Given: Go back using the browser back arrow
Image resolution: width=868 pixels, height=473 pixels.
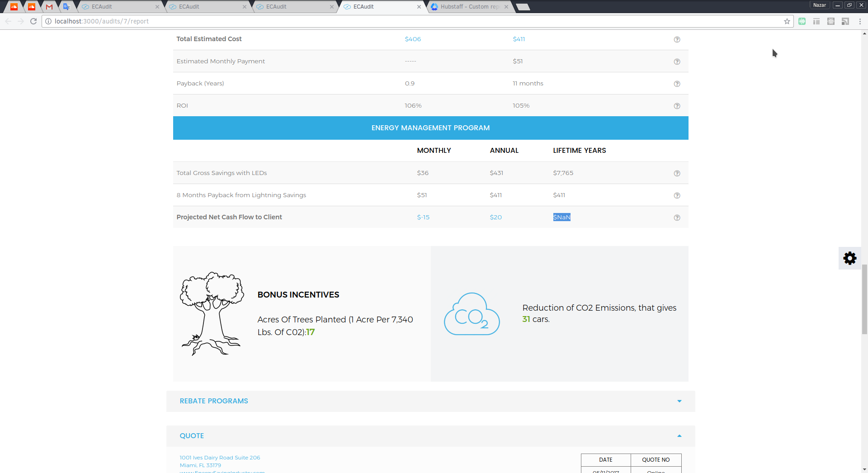Looking at the screenshot, I should [8, 21].
